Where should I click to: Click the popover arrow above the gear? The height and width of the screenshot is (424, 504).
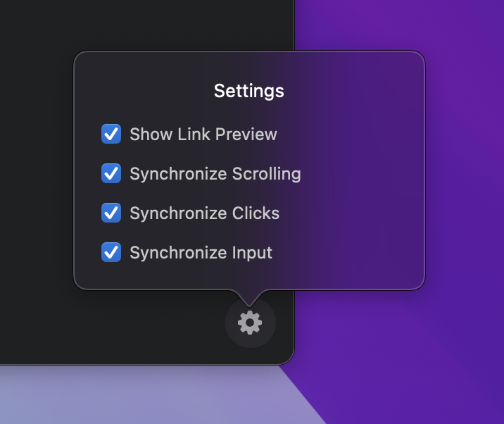pos(249,297)
